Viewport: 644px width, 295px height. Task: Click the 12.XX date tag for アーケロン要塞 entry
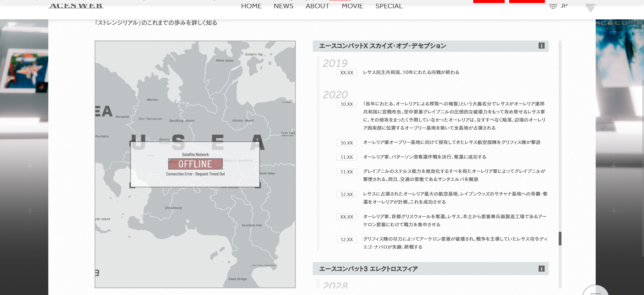[347, 239]
